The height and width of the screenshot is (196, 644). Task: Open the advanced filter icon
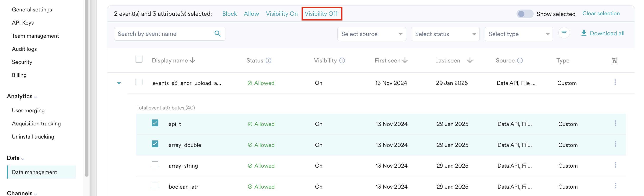(564, 33)
